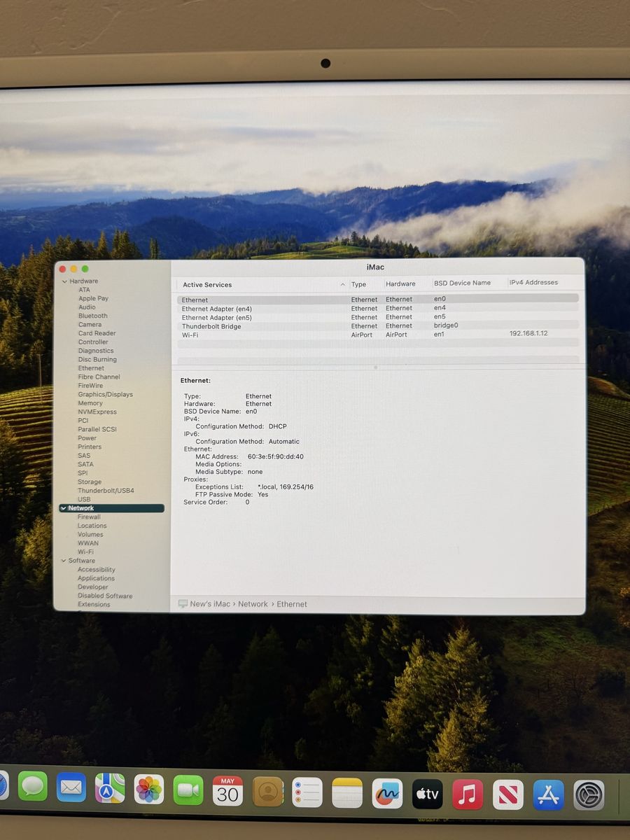Collapse the Network section chevron
The image size is (630, 840).
[x=63, y=508]
